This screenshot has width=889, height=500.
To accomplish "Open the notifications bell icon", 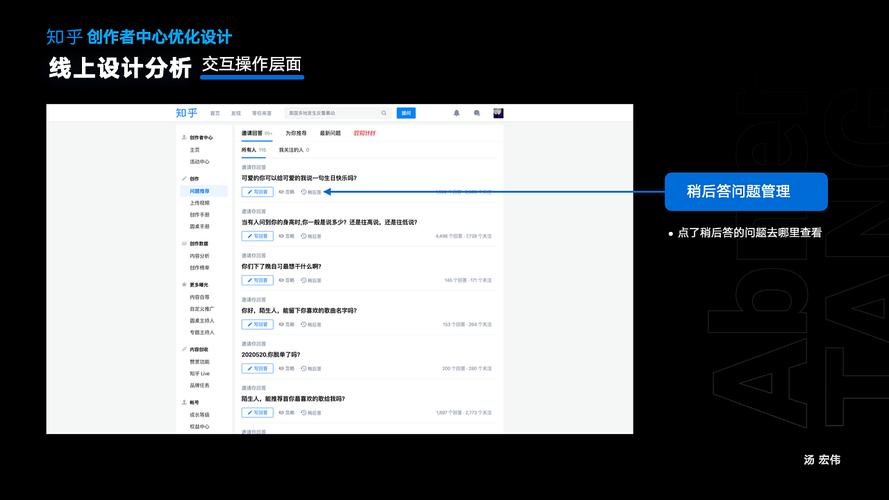I will point(456,113).
